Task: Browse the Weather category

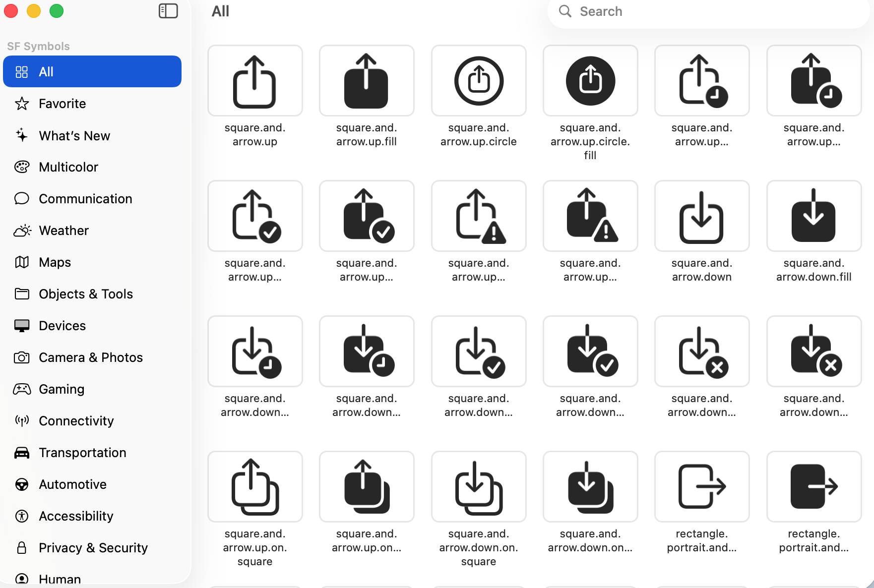Action: coord(92,231)
